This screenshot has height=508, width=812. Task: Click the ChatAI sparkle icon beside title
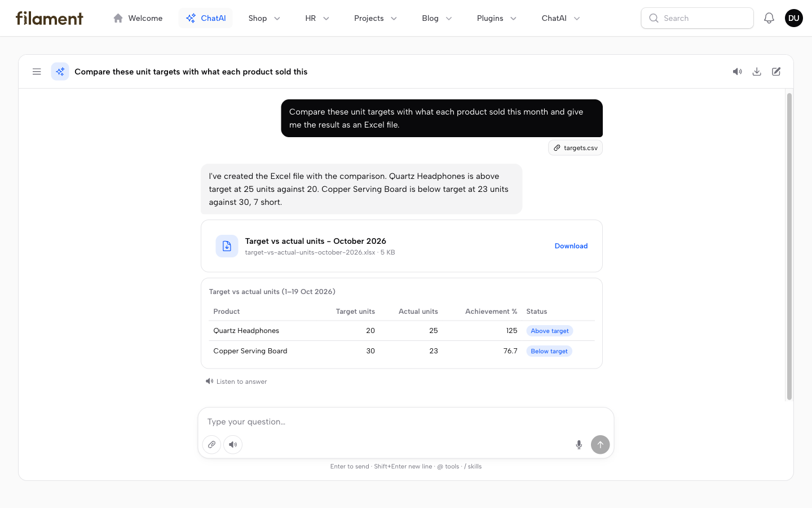60,72
